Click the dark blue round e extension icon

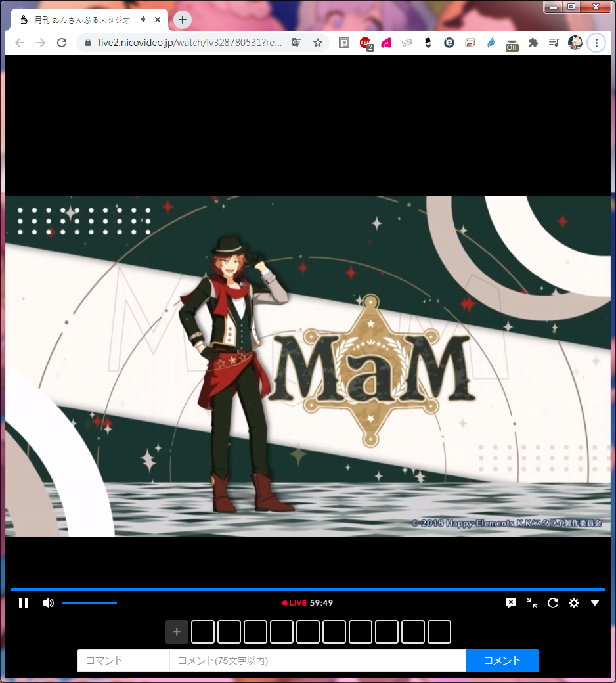(449, 43)
